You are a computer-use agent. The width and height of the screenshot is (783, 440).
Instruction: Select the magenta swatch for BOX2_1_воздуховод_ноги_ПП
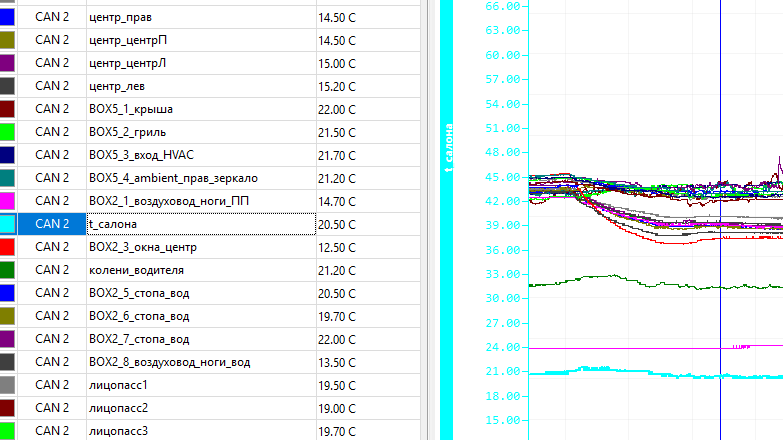[x=8, y=201]
